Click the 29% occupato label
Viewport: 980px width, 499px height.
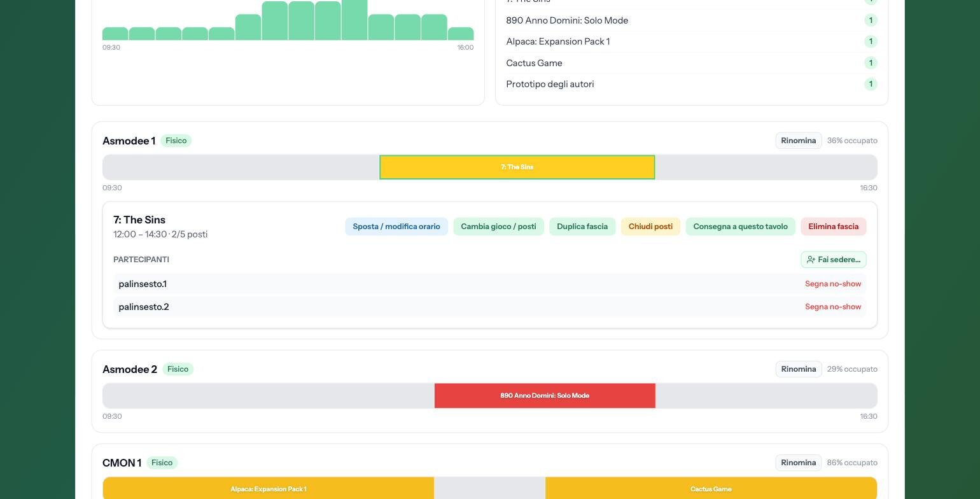click(852, 369)
